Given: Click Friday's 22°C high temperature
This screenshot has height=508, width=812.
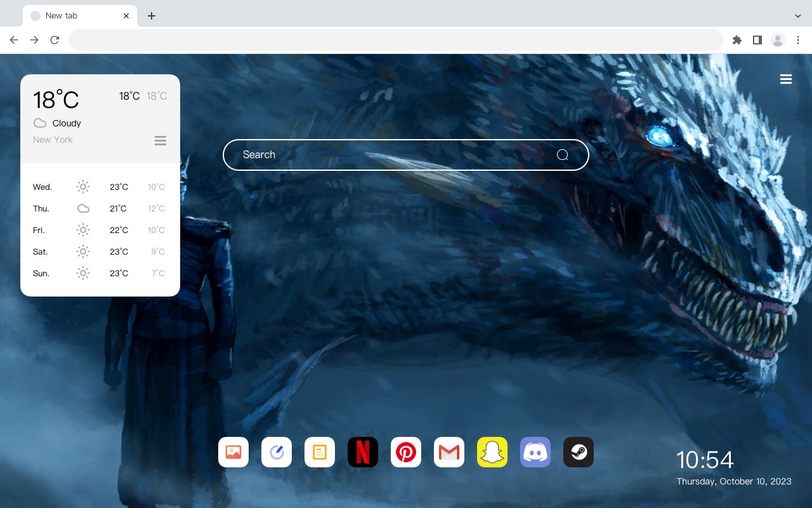Looking at the screenshot, I should coord(119,230).
